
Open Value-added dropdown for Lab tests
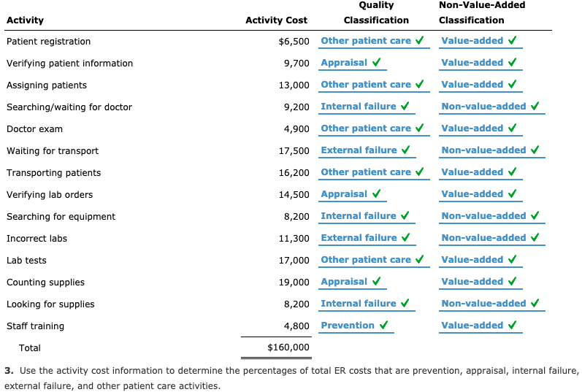click(480, 260)
